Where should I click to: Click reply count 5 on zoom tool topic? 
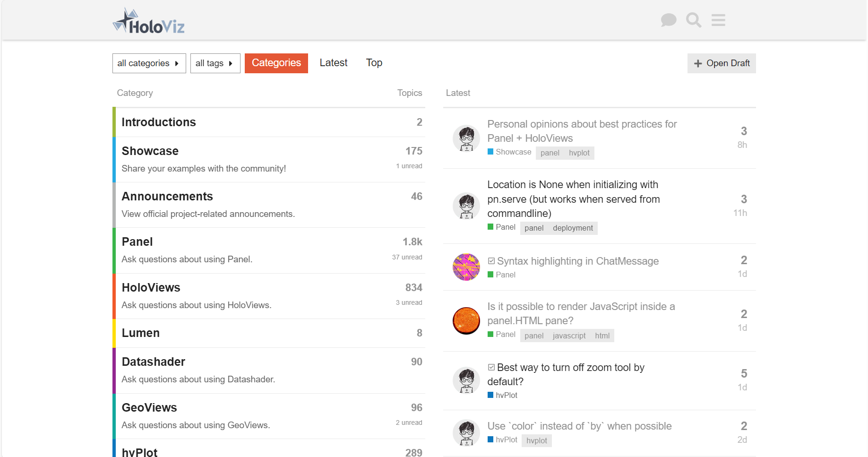click(744, 373)
